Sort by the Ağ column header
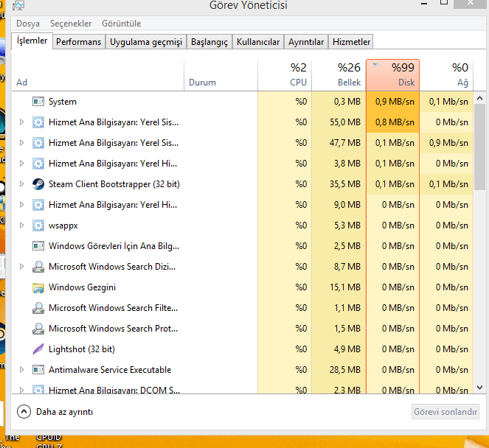This screenshot has height=448, width=489. click(446, 75)
